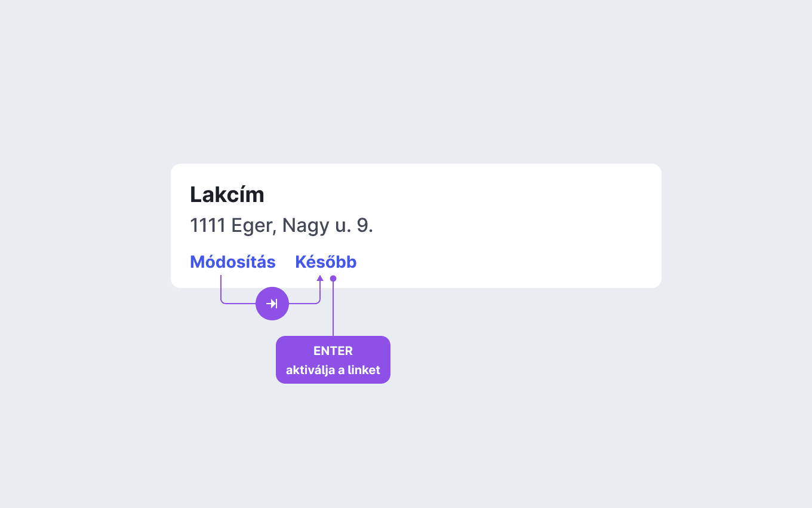Viewport: 812px width, 508px height.
Task: Open the Később link
Action: 326,262
